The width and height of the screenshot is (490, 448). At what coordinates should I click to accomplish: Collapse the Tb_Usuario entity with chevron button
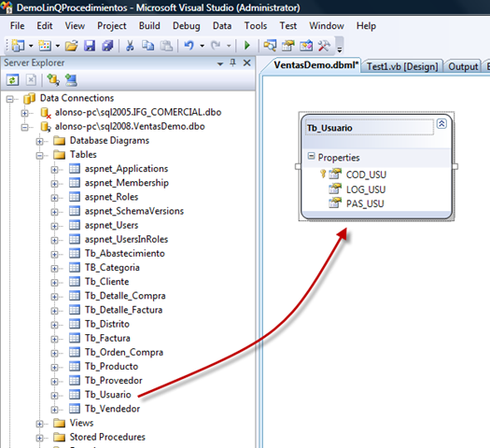441,124
